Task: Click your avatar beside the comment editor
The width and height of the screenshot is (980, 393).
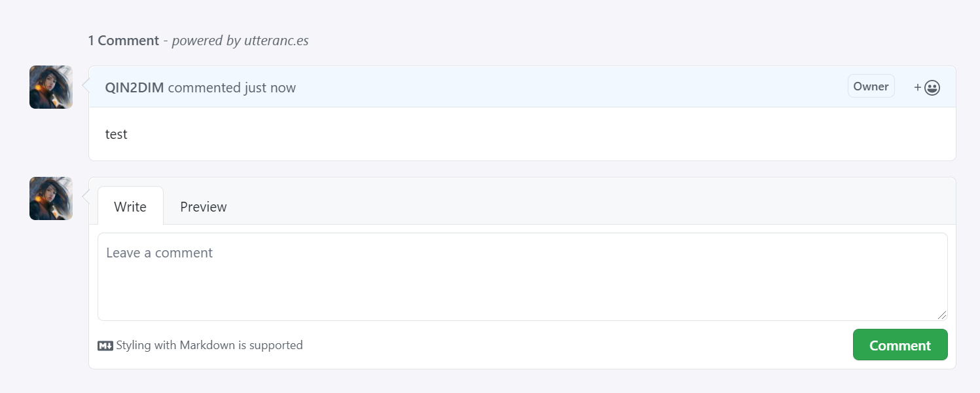Action: tap(51, 198)
